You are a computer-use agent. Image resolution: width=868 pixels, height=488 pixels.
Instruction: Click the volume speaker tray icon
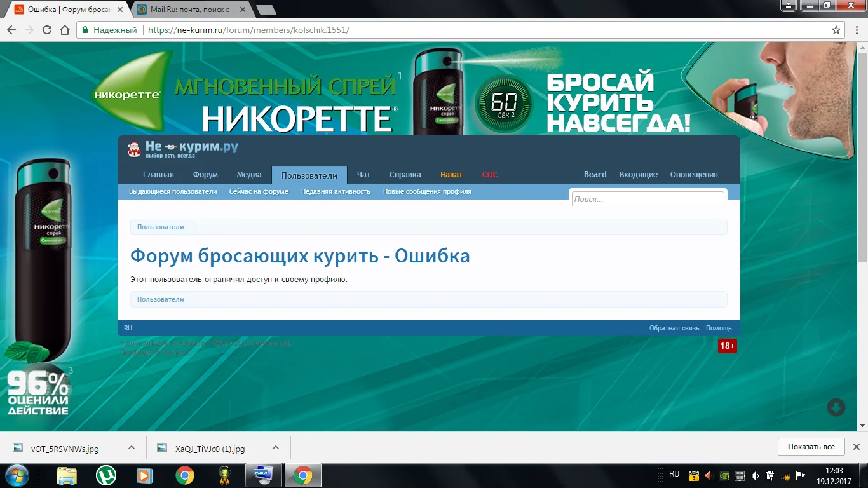(754, 476)
